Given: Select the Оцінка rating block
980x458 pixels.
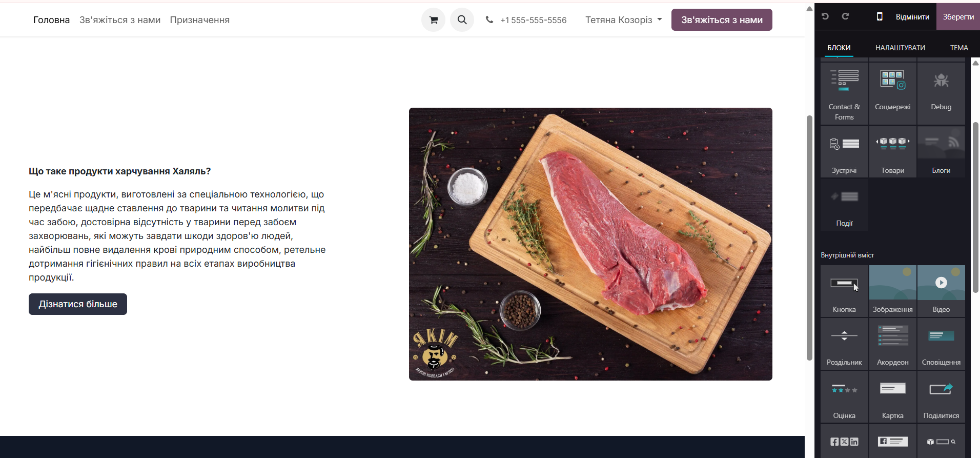Looking at the screenshot, I should [844, 396].
